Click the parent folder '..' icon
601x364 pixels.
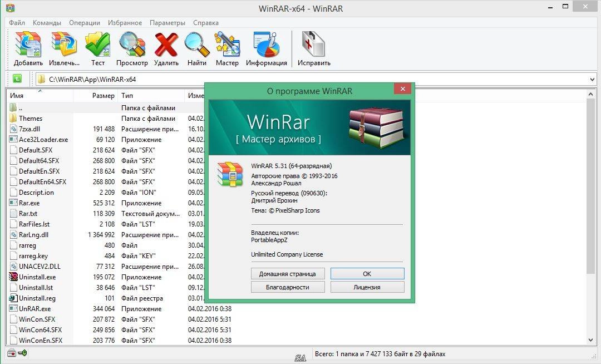pyautogui.click(x=13, y=107)
